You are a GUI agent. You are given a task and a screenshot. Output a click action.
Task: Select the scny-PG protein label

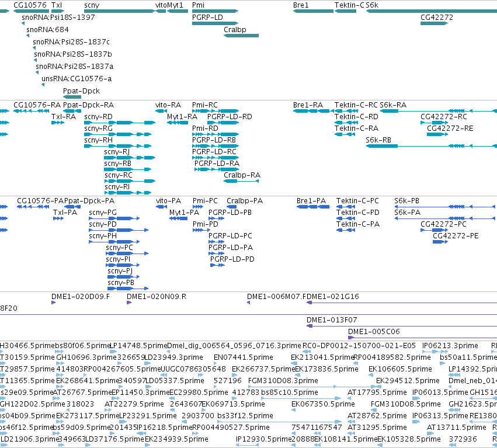103,213
